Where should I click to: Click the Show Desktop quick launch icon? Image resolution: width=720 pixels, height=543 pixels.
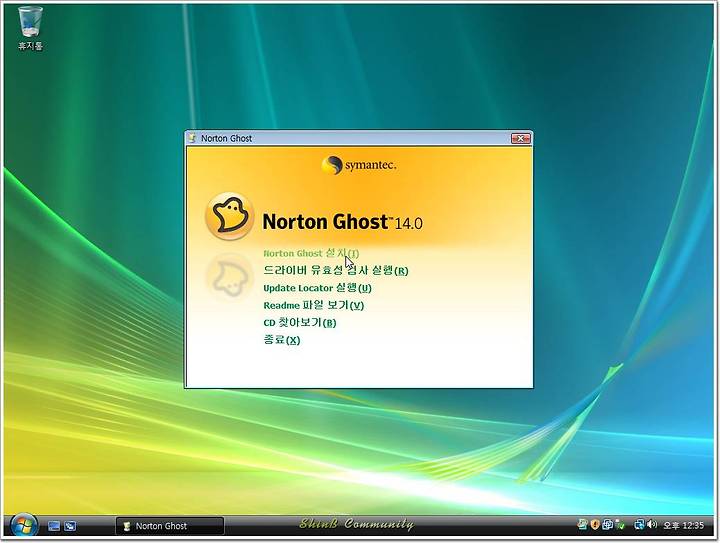[54, 526]
